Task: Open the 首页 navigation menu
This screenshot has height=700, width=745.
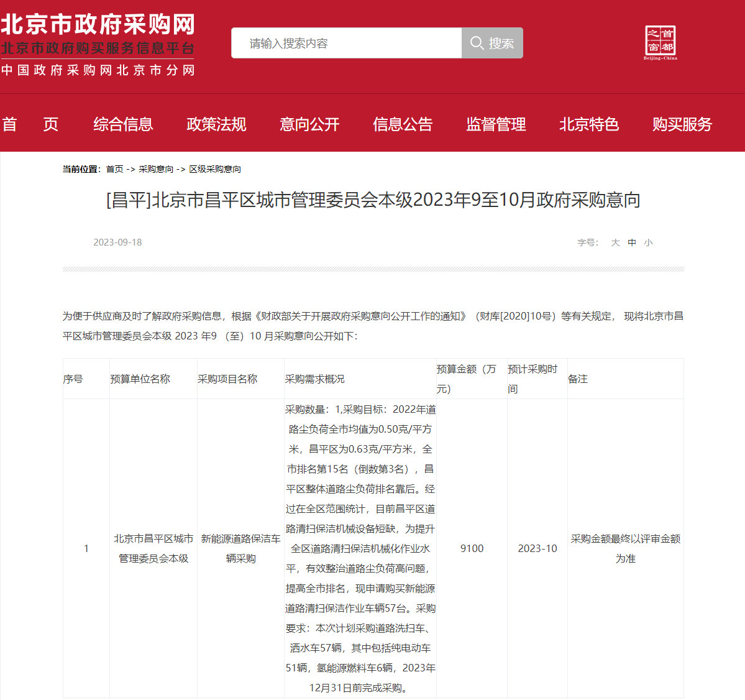Action: pos(30,124)
